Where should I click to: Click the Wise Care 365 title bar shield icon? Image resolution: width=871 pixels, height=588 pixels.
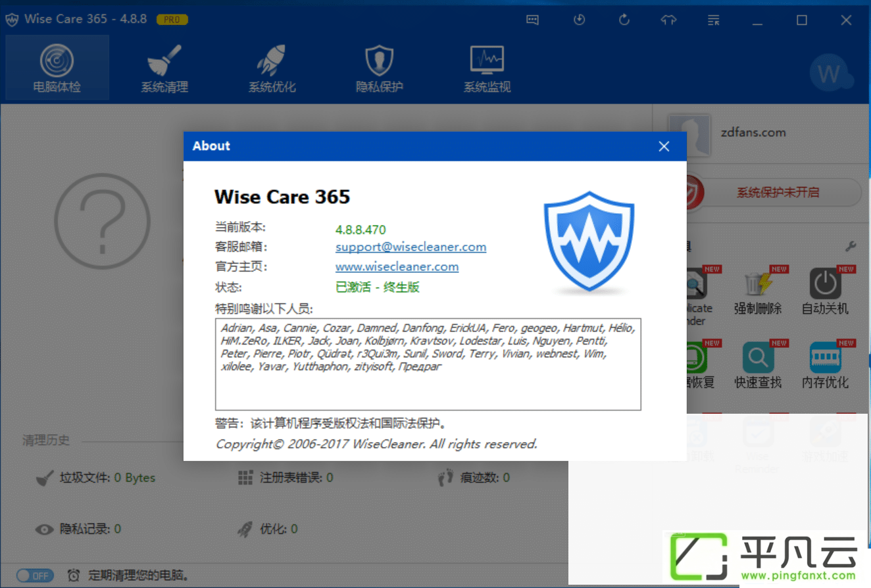pyautogui.click(x=12, y=20)
